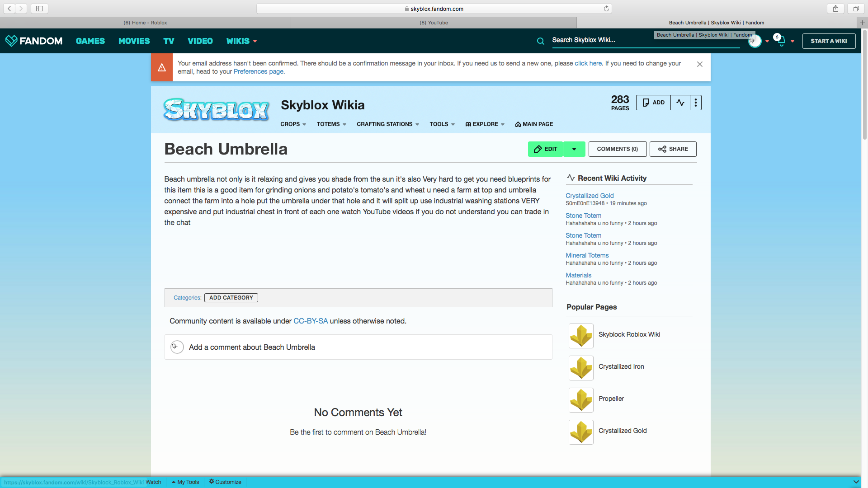The image size is (868, 488).
Task: Click the Crystallized Gold popular page thumbnail
Action: click(x=581, y=432)
